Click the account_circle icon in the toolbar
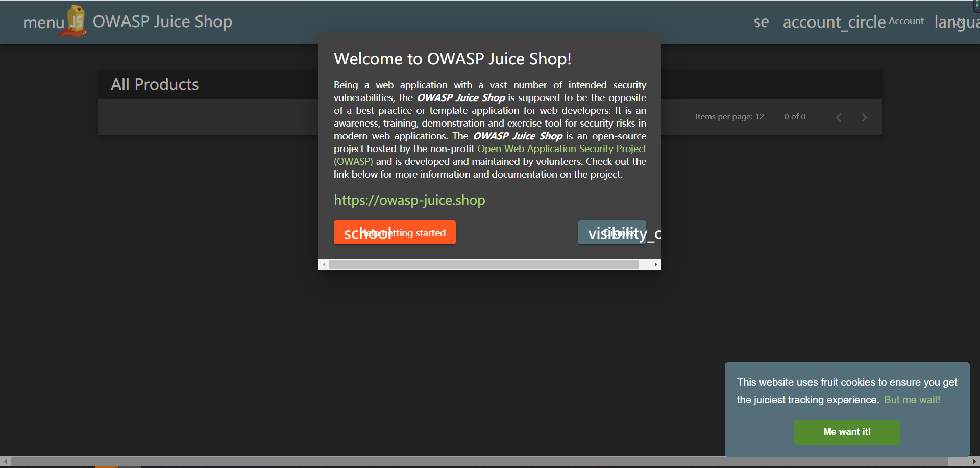 [x=834, y=22]
